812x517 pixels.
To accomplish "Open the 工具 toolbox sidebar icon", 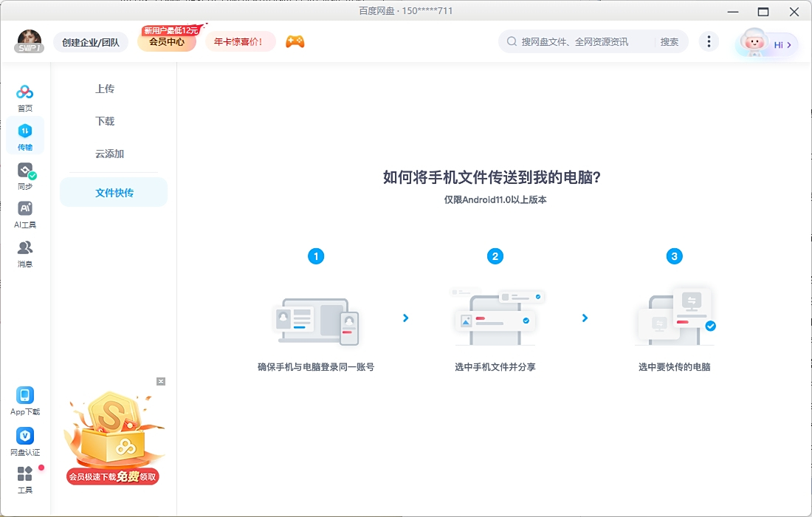I will click(x=24, y=475).
